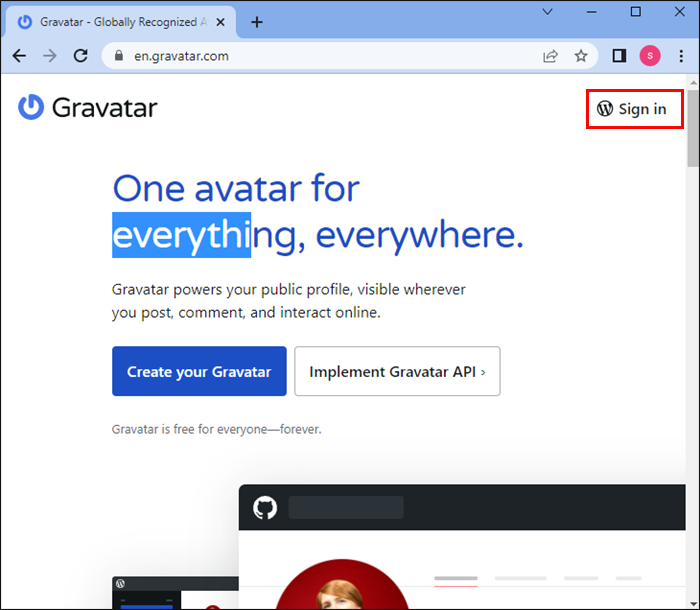Click the scrollbar up arrow
Screen dimensions: 700x610
(693, 82)
